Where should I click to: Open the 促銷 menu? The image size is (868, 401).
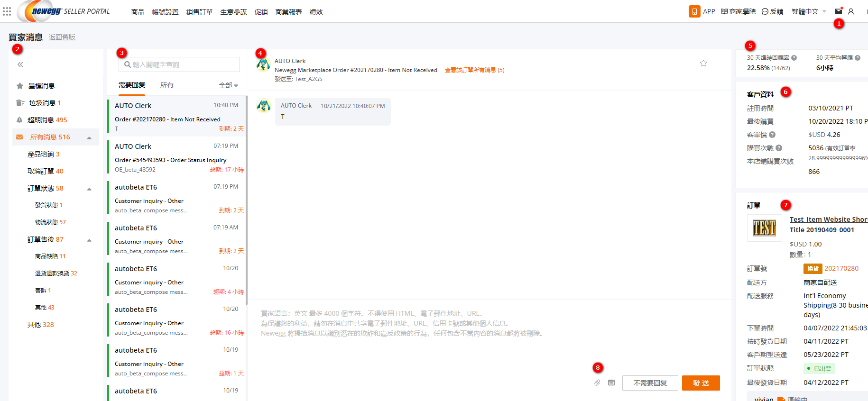tap(261, 12)
